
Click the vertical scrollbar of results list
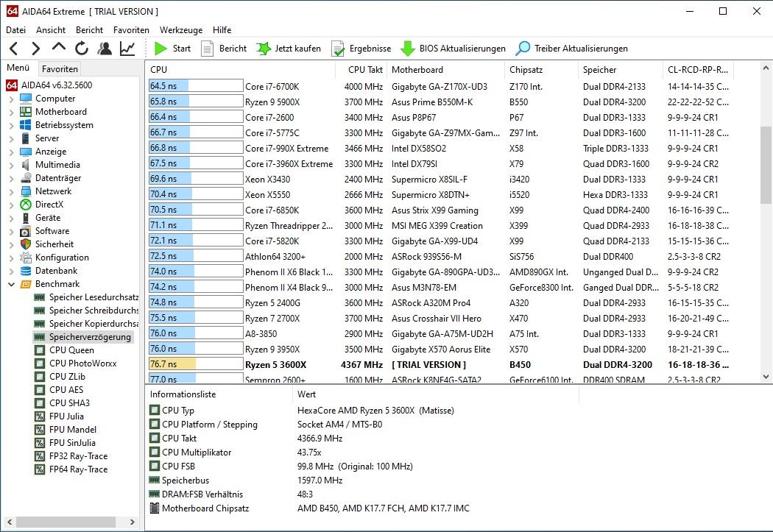click(x=766, y=165)
